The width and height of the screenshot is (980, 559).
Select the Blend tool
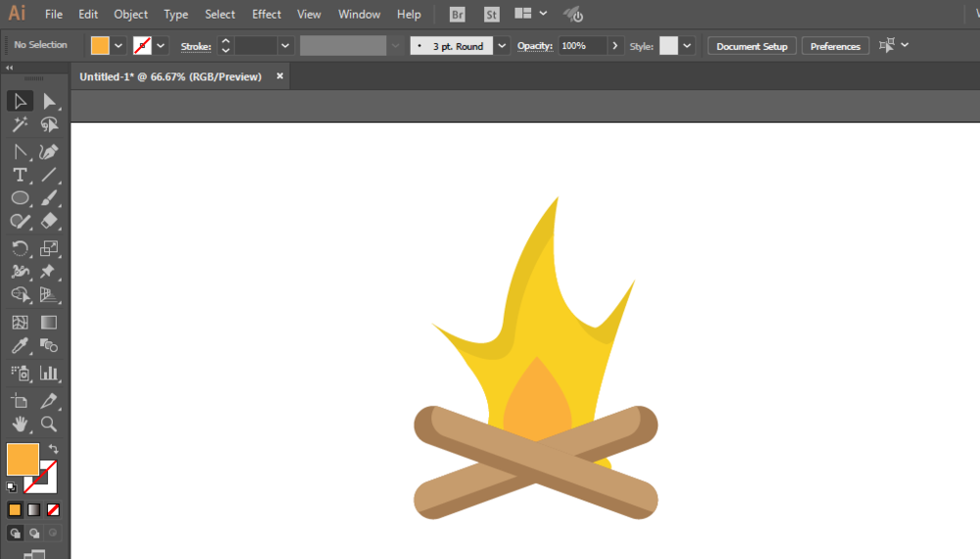pos(49,346)
